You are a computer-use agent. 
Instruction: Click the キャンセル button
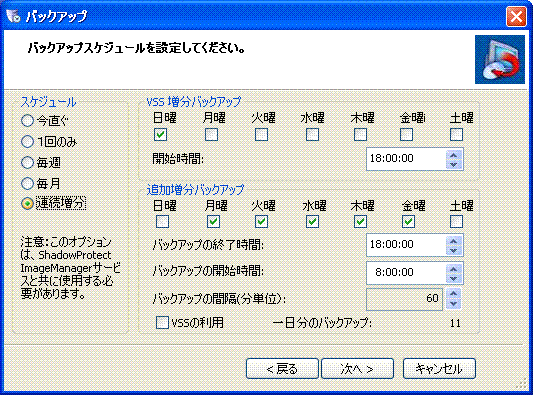(439, 368)
